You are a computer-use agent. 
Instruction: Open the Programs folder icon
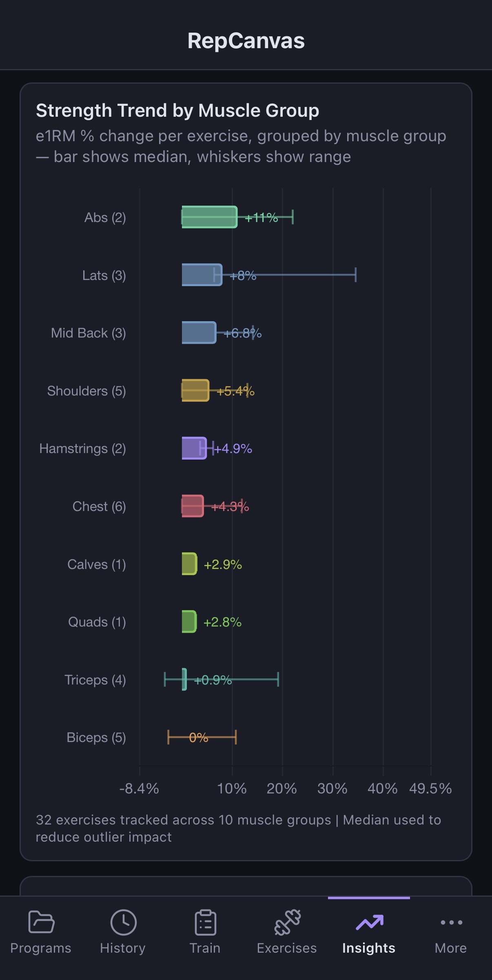pos(41,922)
